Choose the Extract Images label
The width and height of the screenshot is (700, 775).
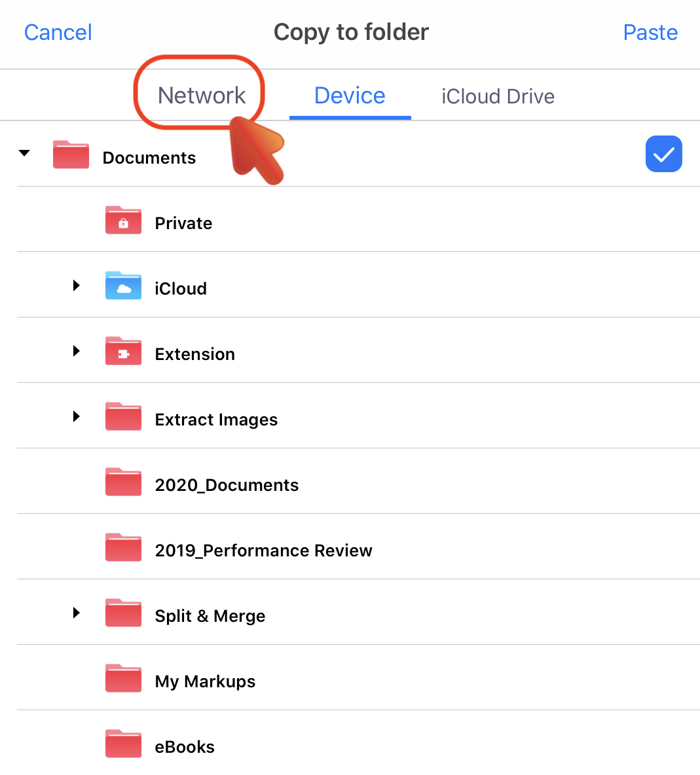[x=216, y=420]
